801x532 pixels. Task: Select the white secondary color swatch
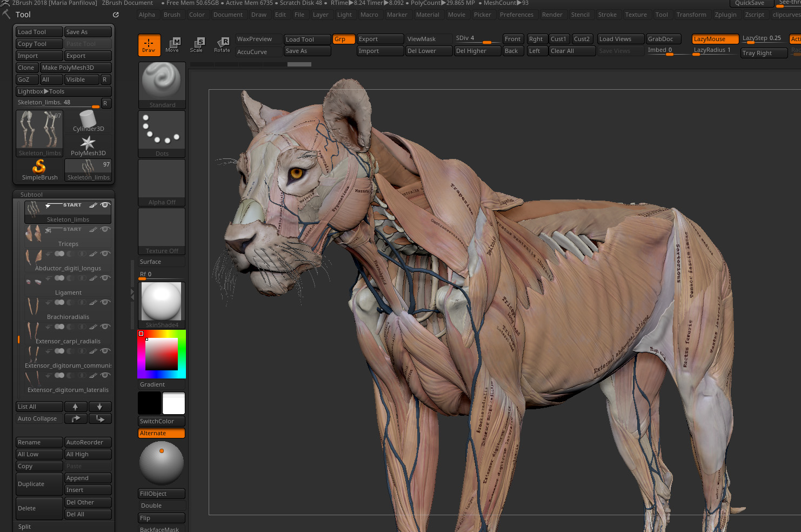173,403
